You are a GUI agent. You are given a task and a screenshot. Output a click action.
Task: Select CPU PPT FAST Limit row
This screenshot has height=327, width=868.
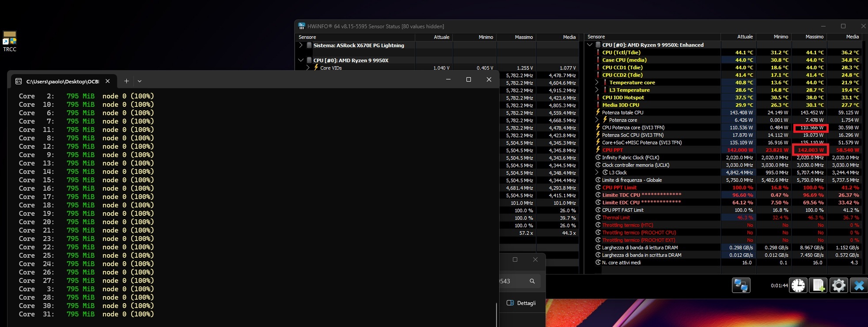[x=727, y=210]
